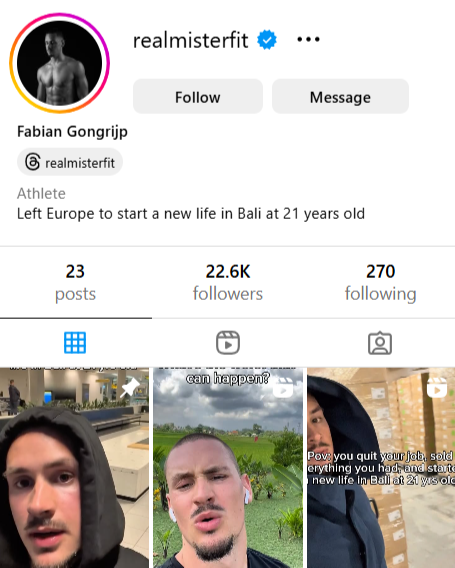Open the 'Pov: you quit your job' reel
The width and height of the screenshot is (455, 568).
coord(381,468)
